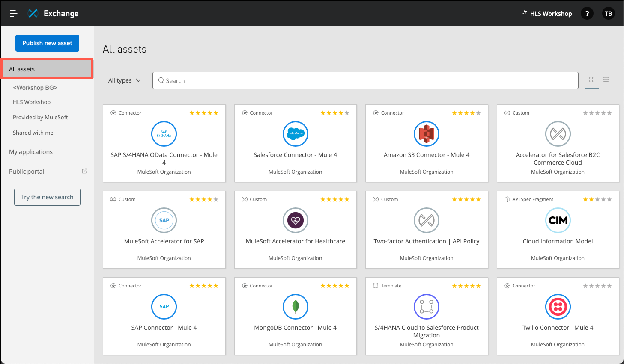Image resolution: width=624 pixels, height=364 pixels.
Task: Click the Exchange logo icon
Action: 33,13
